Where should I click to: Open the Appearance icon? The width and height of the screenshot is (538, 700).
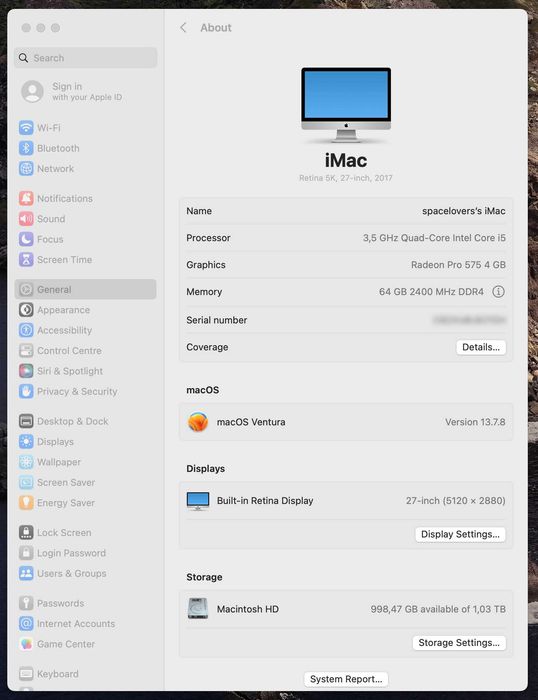(26, 310)
